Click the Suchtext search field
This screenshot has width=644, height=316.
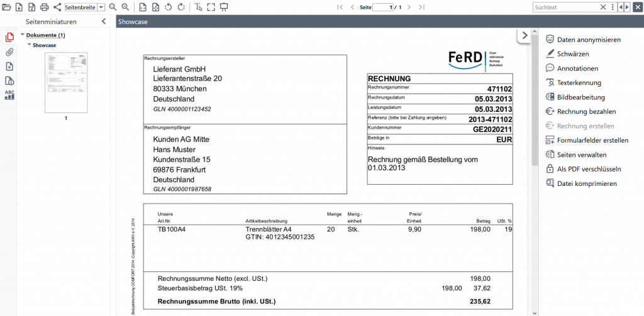click(566, 8)
